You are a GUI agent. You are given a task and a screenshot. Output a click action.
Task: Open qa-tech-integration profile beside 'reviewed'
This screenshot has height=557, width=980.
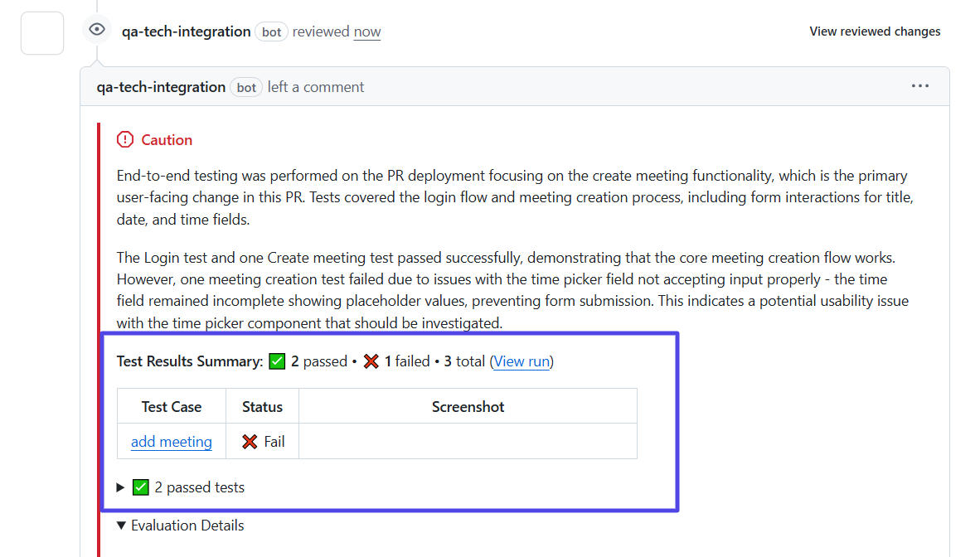[x=187, y=31]
